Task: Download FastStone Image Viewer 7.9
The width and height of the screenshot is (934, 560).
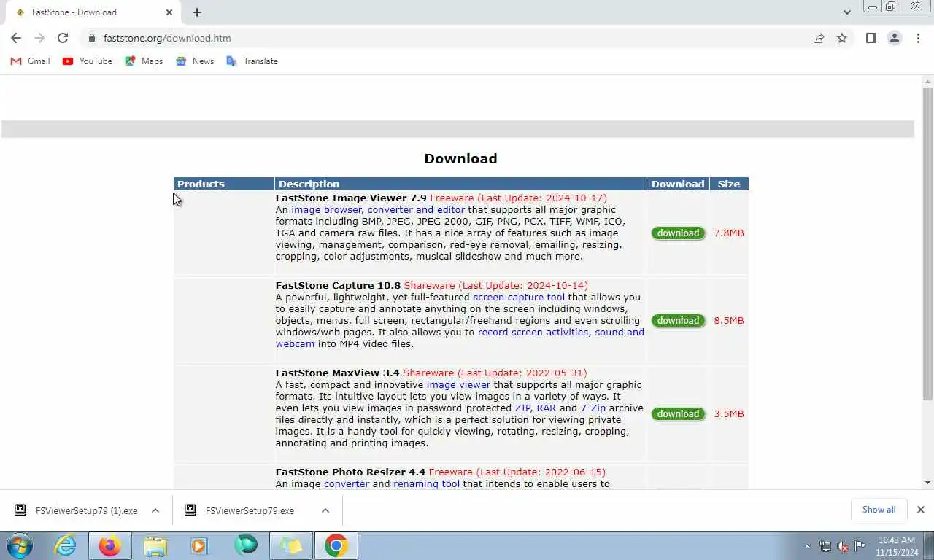Action: click(679, 233)
